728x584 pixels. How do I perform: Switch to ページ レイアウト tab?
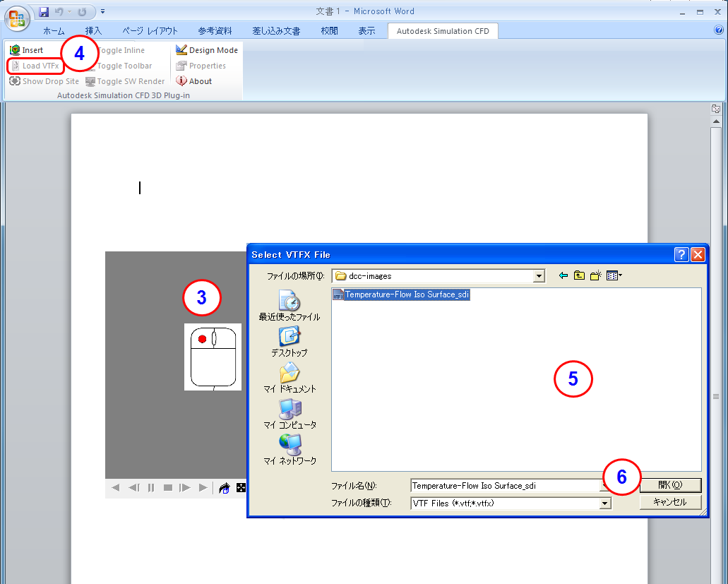(x=150, y=31)
